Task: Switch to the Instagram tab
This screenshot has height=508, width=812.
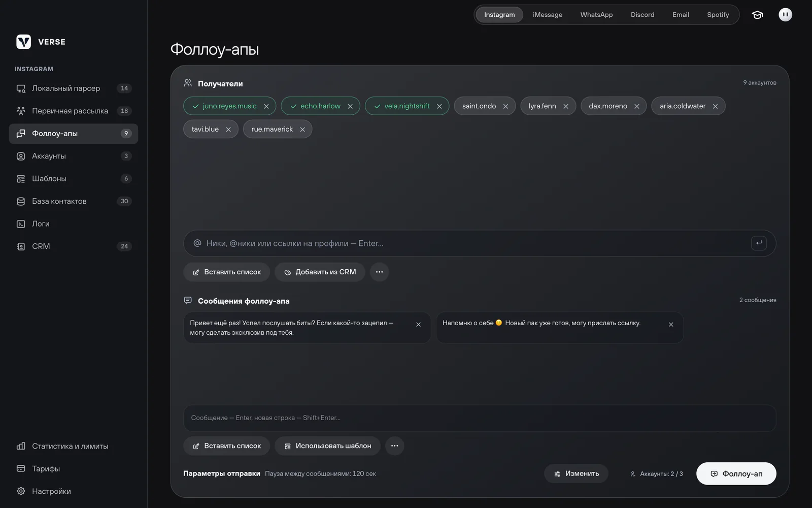Action: [499, 15]
